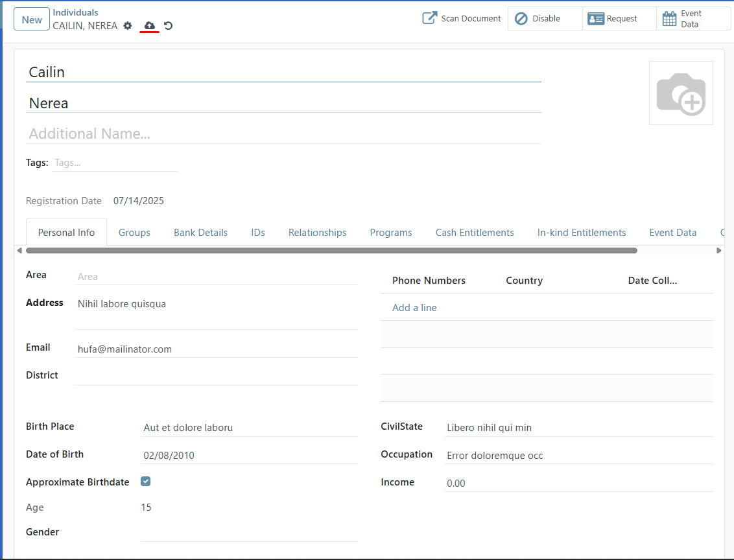Click the Request ID card icon
734x560 pixels.
click(x=596, y=18)
